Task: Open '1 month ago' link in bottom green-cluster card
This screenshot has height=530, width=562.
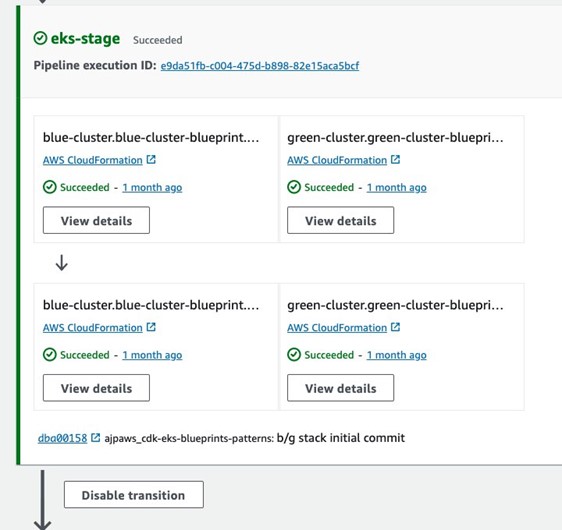Action: click(x=396, y=355)
